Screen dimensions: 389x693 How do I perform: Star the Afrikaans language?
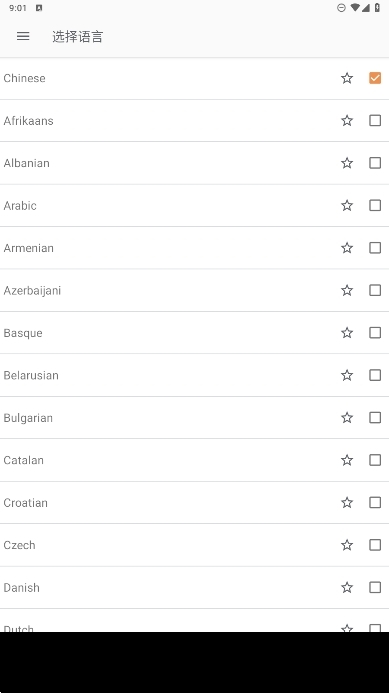(x=347, y=121)
